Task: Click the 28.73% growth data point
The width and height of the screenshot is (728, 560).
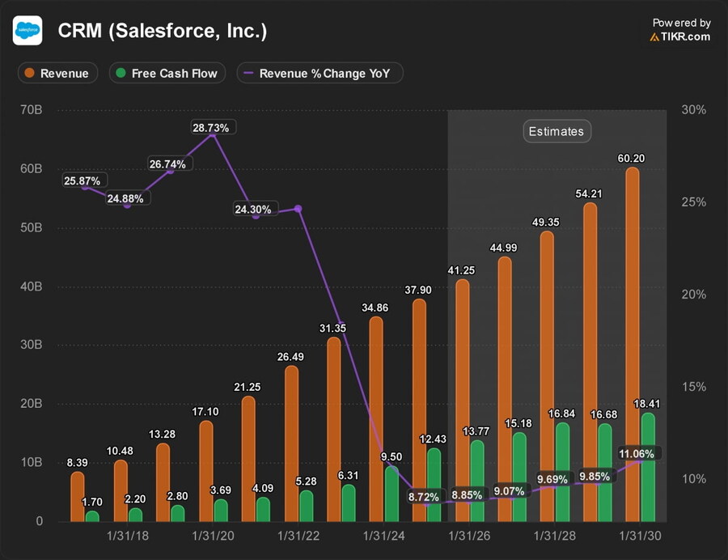Action: click(x=212, y=135)
